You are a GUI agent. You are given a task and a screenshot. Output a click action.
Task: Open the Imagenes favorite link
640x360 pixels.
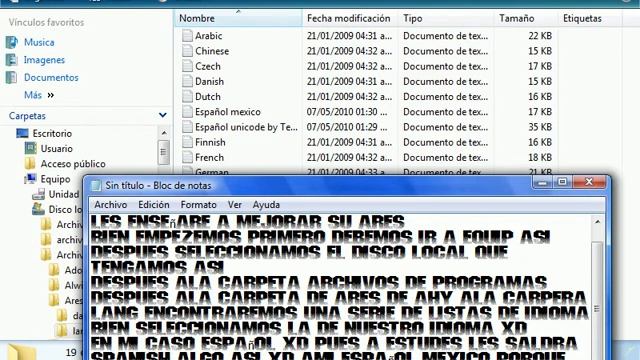tap(44, 60)
